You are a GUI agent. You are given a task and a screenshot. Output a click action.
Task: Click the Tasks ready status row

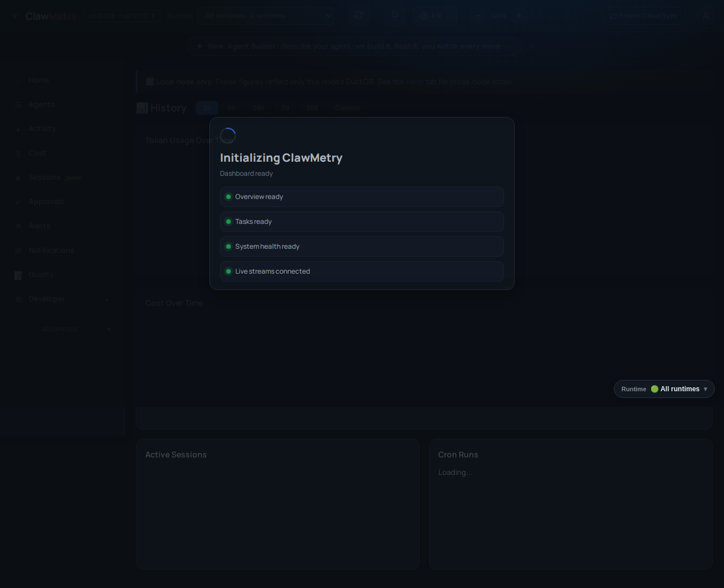(x=362, y=222)
